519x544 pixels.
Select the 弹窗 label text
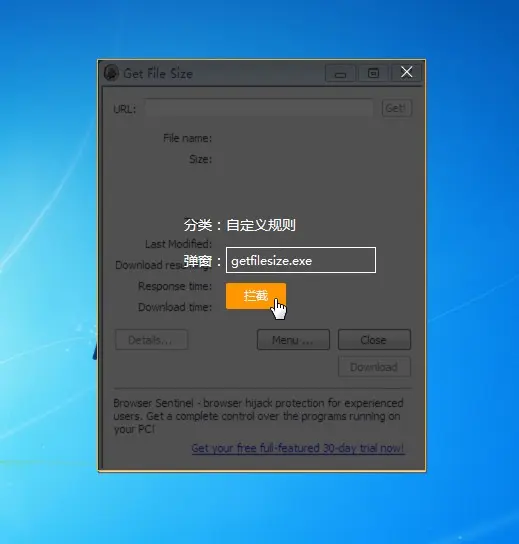[197, 261]
